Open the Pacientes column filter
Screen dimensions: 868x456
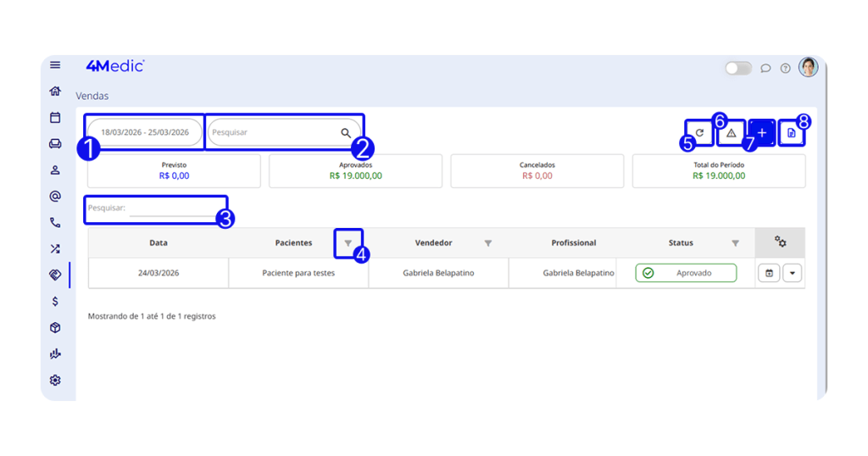pos(348,243)
